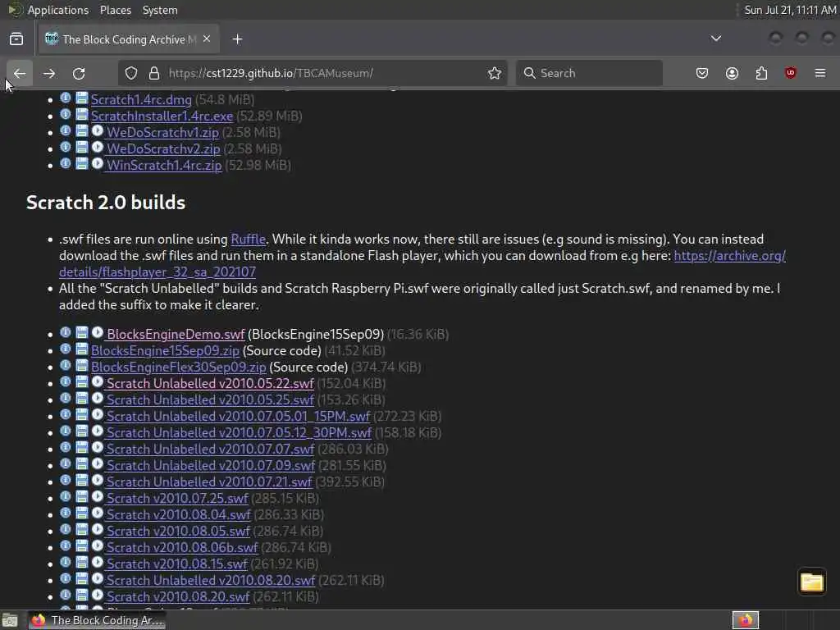Click play icon for Scratch Unlabelled v2010.05.22.swf
Screen dimensions: 840x630
click(97, 382)
